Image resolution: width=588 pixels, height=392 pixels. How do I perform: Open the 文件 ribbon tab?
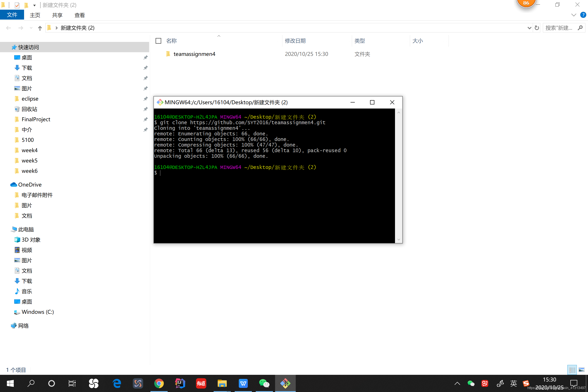click(x=12, y=15)
